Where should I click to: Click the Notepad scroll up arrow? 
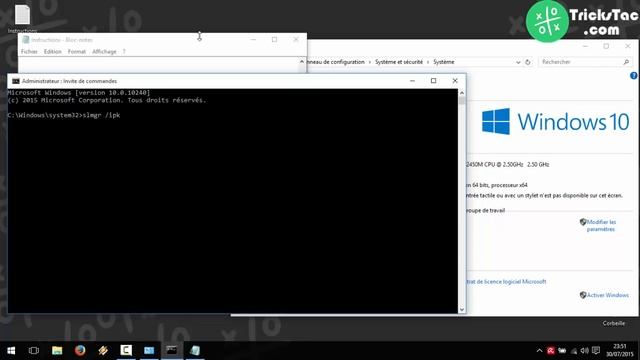click(302, 62)
